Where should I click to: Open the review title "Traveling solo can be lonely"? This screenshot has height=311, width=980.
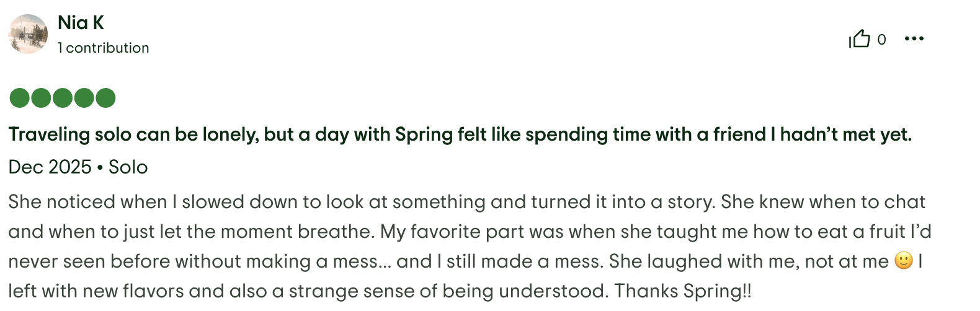[x=460, y=134]
